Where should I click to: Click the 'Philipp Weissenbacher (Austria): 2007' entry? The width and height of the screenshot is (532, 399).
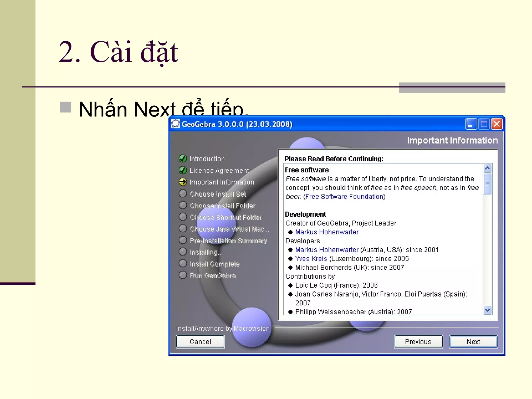(x=354, y=311)
